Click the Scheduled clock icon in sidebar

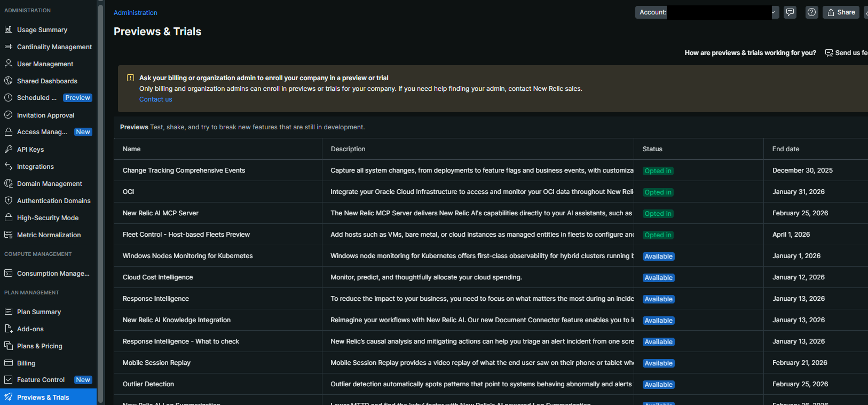coord(9,98)
